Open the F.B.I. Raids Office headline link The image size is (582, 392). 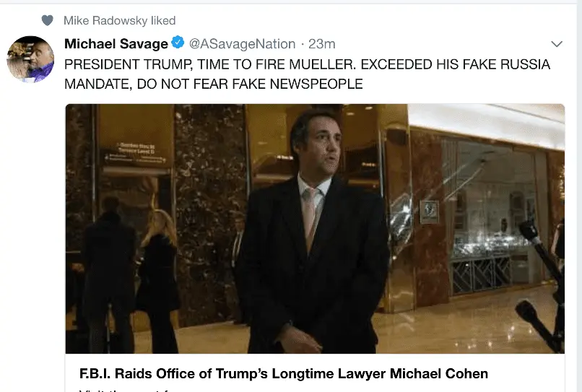(283, 374)
